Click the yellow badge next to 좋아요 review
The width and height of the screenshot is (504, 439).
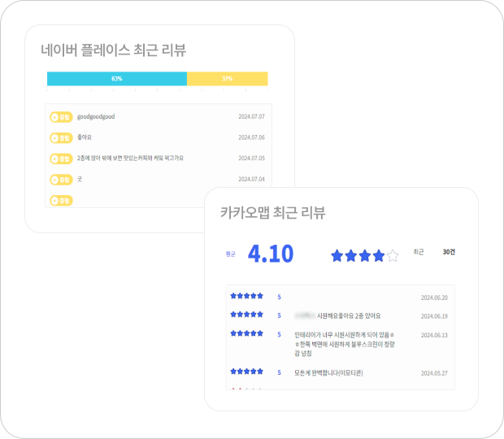(x=61, y=137)
